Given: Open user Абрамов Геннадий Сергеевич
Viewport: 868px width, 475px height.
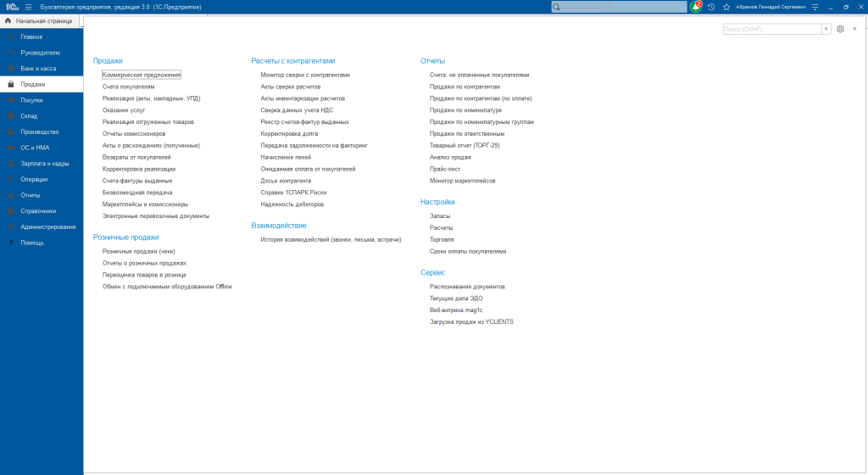Looking at the screenshot, I should (770, 7).
